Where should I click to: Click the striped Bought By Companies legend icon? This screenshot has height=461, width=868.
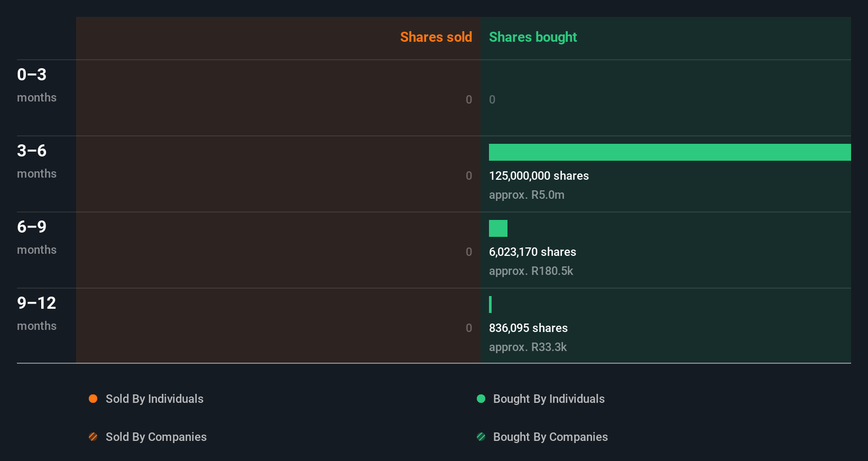coord(481,437)
